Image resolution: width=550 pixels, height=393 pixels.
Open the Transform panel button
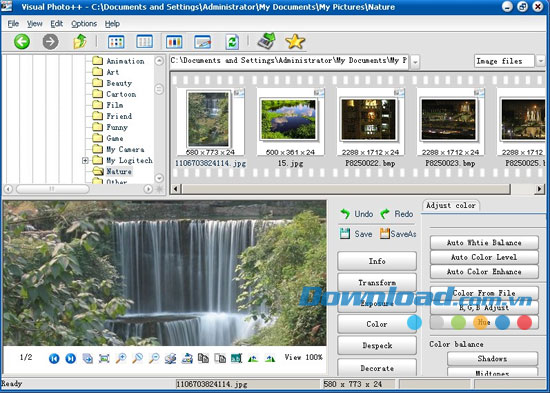(377, 282)
